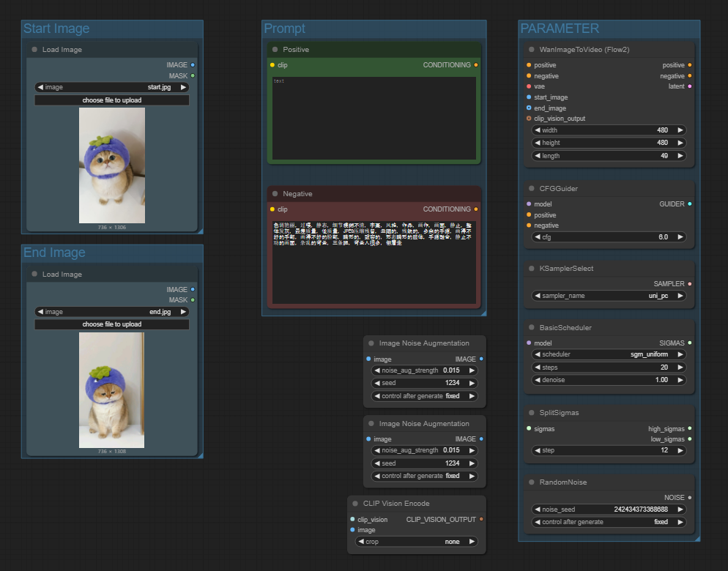Toggle collapse dot on KSamplerSelect node
This screenshot has height=571, width=728.
[532, 269]
